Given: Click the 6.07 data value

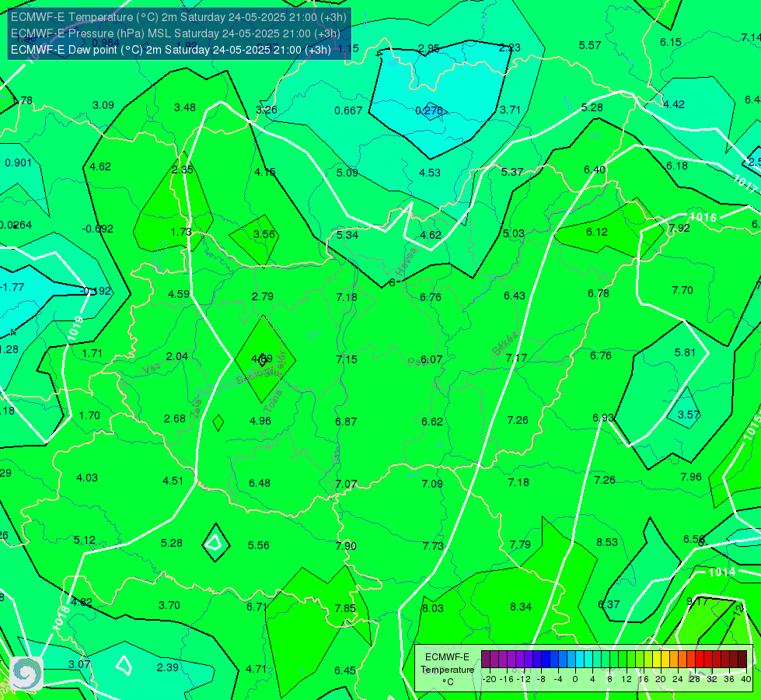Looking at the screenshot, I should (431, 359).
